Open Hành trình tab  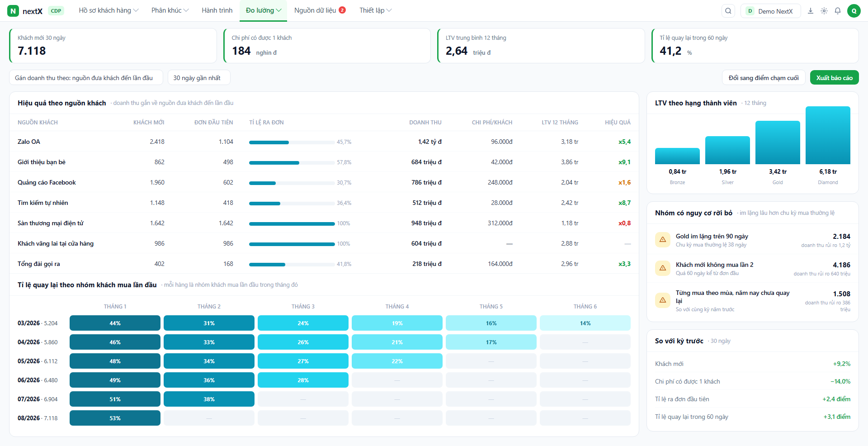[217, 10]
